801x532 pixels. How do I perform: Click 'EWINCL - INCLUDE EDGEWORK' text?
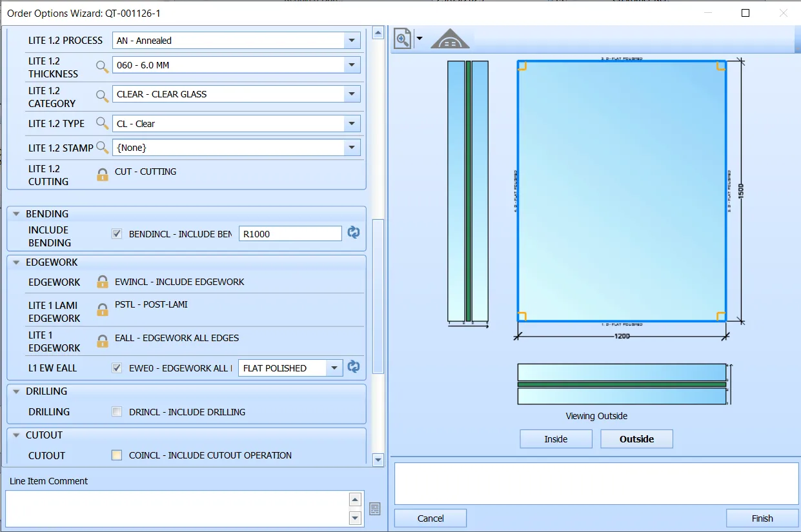[179, 282]
